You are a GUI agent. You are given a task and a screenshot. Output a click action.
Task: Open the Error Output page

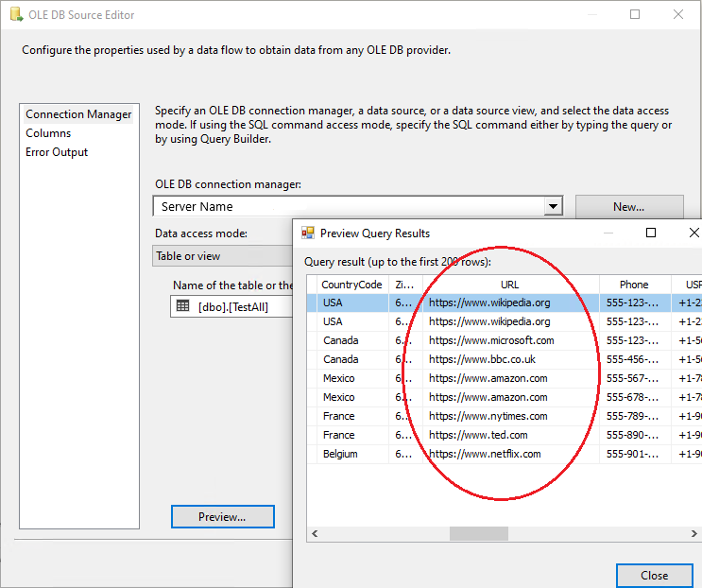(x=57, y=152)
